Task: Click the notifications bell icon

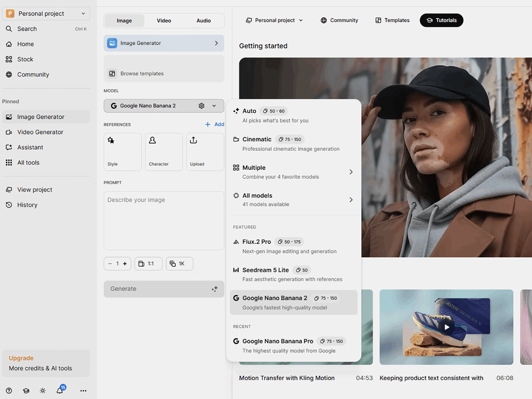Action: [x=60, y=391]
